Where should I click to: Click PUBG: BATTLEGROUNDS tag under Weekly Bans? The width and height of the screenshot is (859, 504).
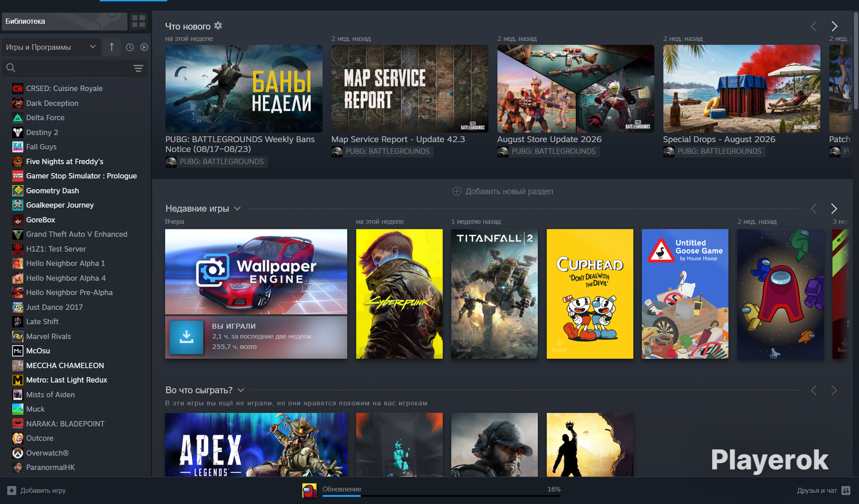pyautogui.click(x=216, y=162)
